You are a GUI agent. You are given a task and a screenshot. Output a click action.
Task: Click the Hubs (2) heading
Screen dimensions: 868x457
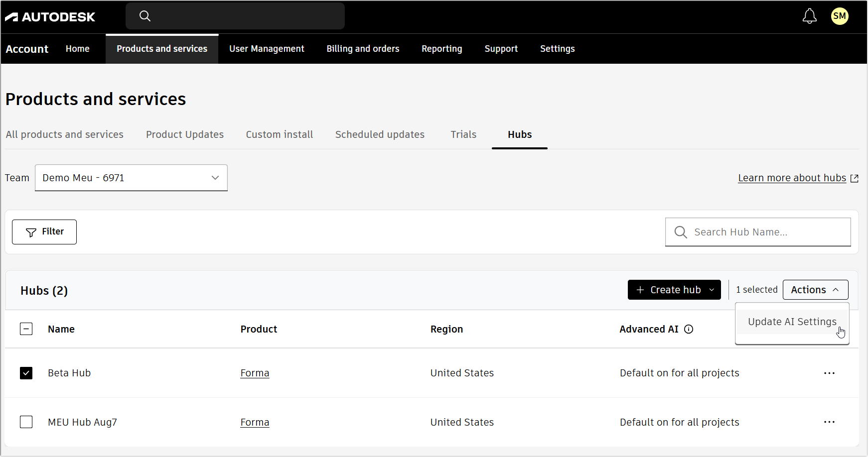(44, 291)
